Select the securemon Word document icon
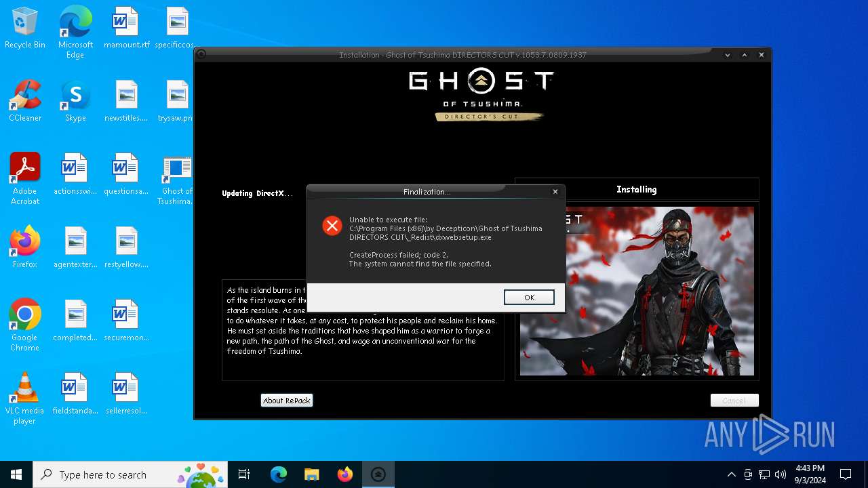This screenshot has width=868, height=488. [x=126, y=321]
